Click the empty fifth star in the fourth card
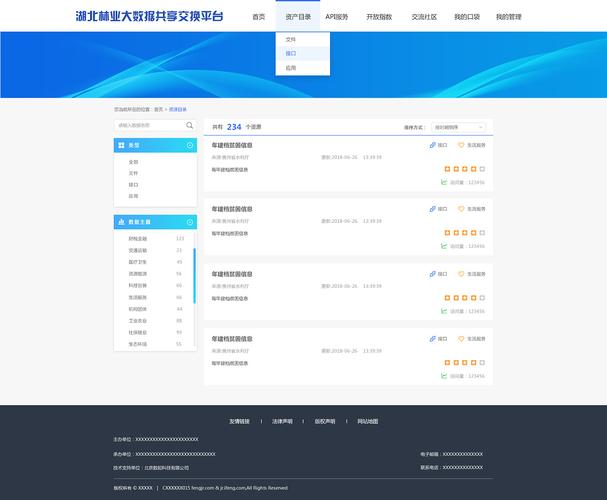Viewport: 607px width, 500px height. point(482,363)
